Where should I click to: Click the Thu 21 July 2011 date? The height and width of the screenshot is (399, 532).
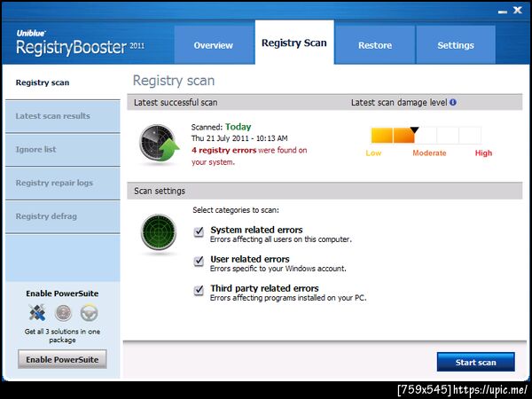(239, 138)
